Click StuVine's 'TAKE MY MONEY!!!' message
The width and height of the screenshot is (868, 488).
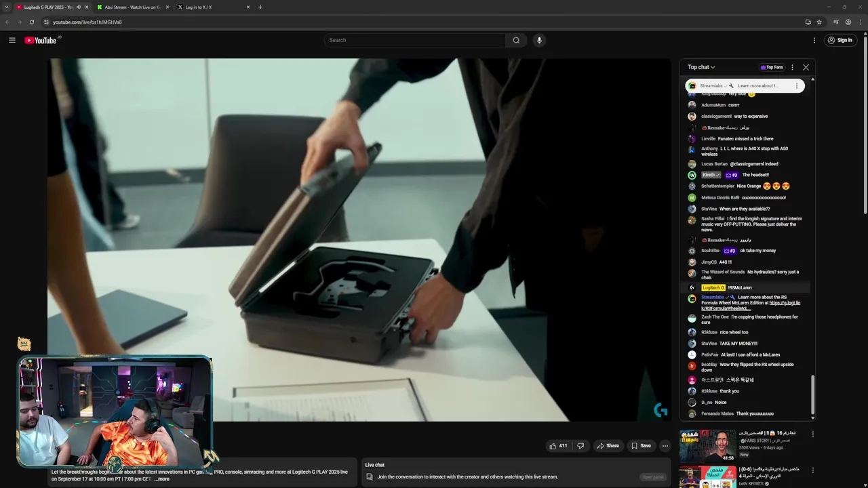click(738, 344)
